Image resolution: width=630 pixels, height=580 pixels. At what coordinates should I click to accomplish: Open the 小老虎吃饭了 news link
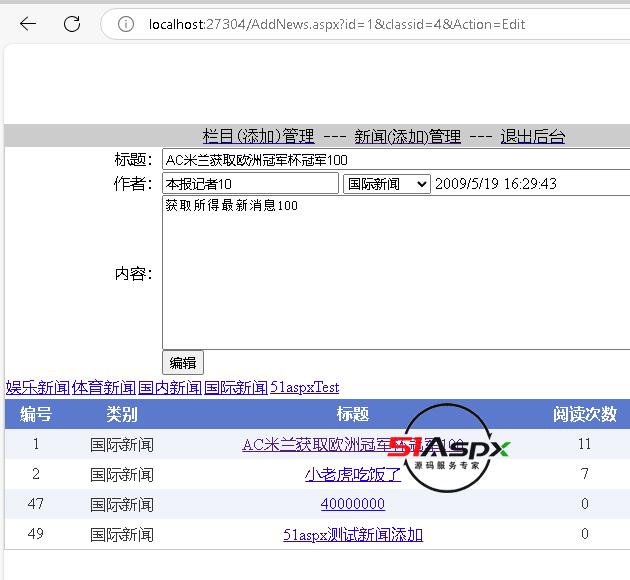pyautogui.click(x=353, y=474)
